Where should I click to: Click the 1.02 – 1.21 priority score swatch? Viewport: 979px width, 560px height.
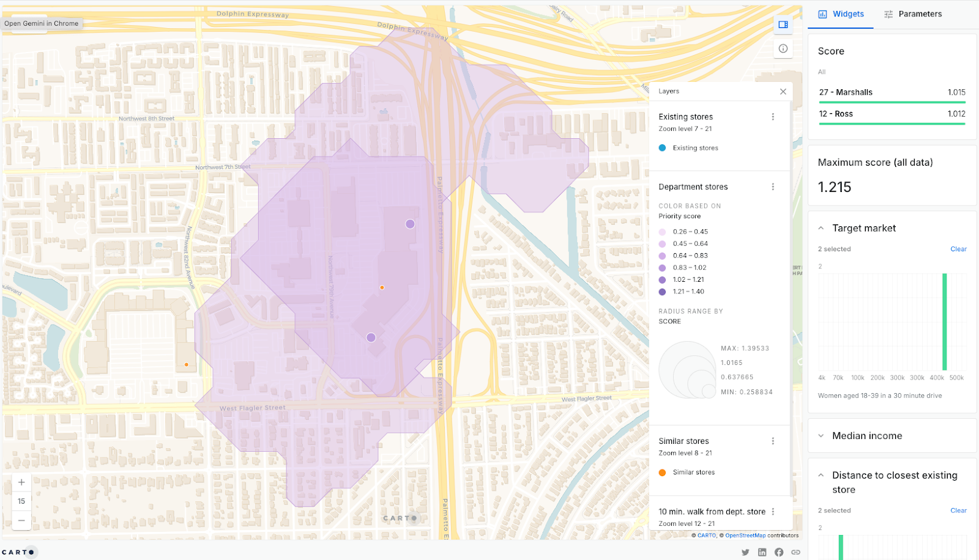(x=662, y=280)
